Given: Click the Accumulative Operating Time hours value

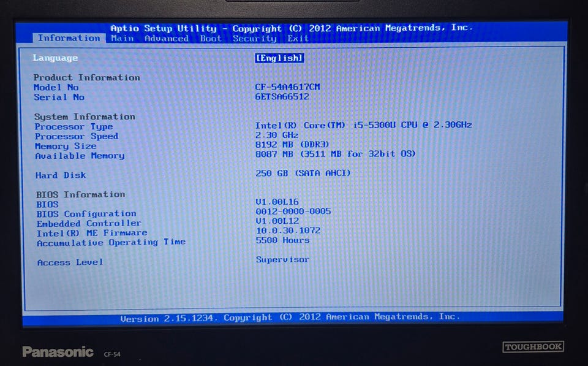Looking at the screenshot, I should pos(282,240).
